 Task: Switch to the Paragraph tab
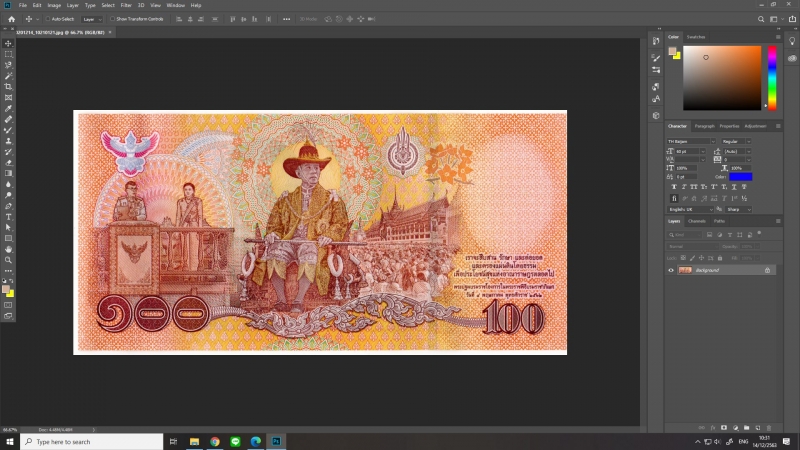tap(705, 127)
